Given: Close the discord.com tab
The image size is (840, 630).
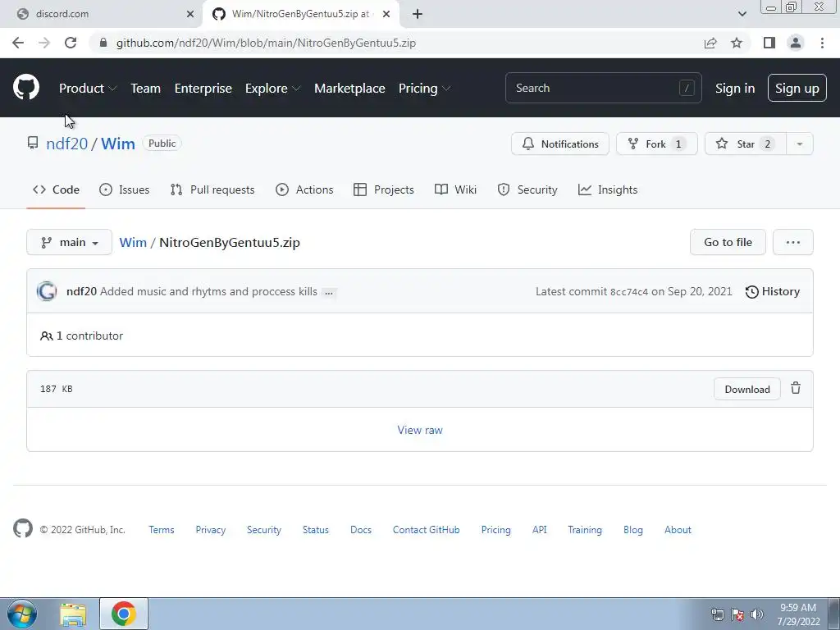Looking at the screenshot, I should (190, 14).
